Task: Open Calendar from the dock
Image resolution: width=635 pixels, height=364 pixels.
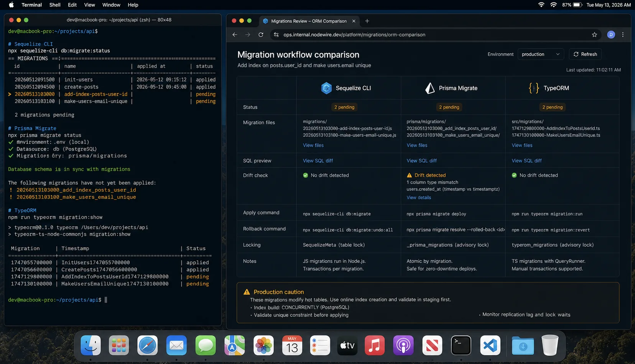Action: [292, 346]
